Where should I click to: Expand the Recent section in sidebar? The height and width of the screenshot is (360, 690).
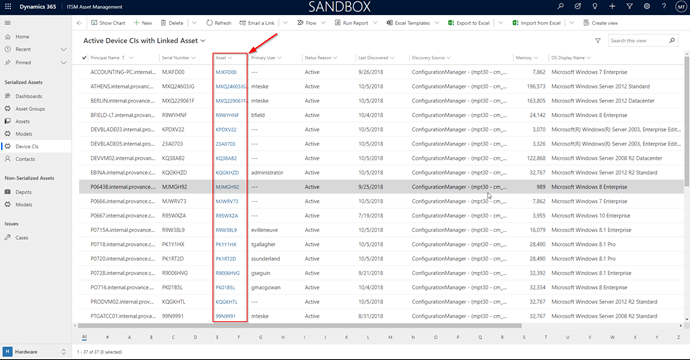pos(64,49)
